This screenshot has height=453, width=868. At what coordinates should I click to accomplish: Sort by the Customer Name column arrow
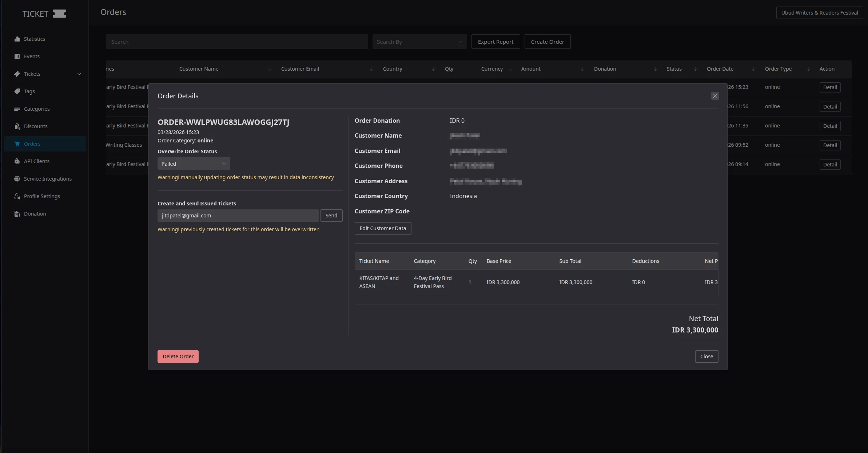(x=270, y=69)
